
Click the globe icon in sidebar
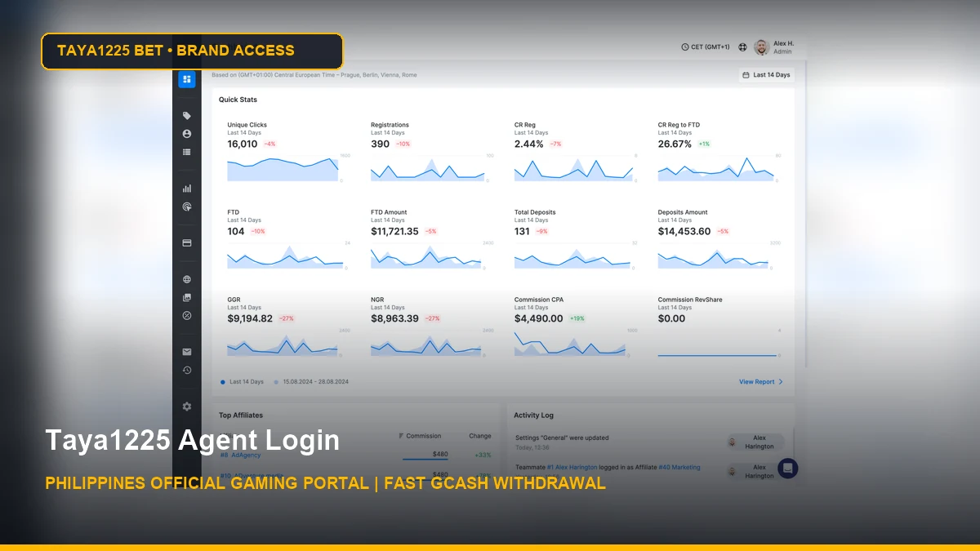187,279
